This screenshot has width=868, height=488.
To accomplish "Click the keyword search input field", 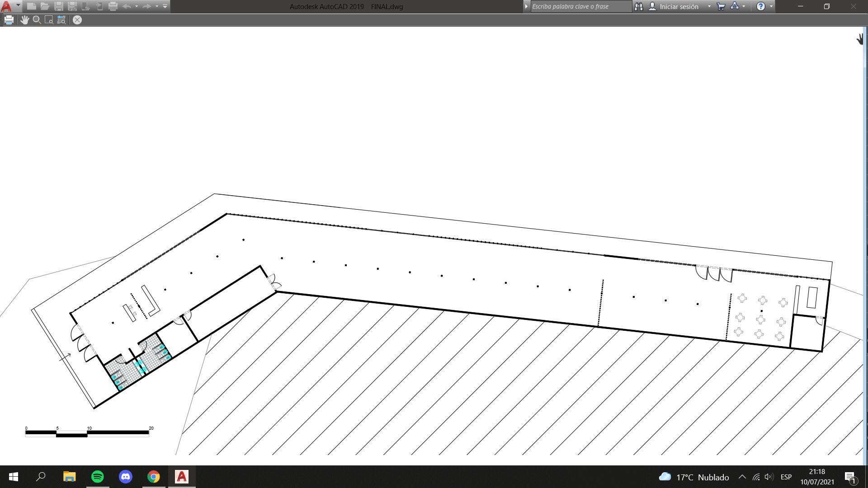I will pyautogui.click(x=580, y=6).
